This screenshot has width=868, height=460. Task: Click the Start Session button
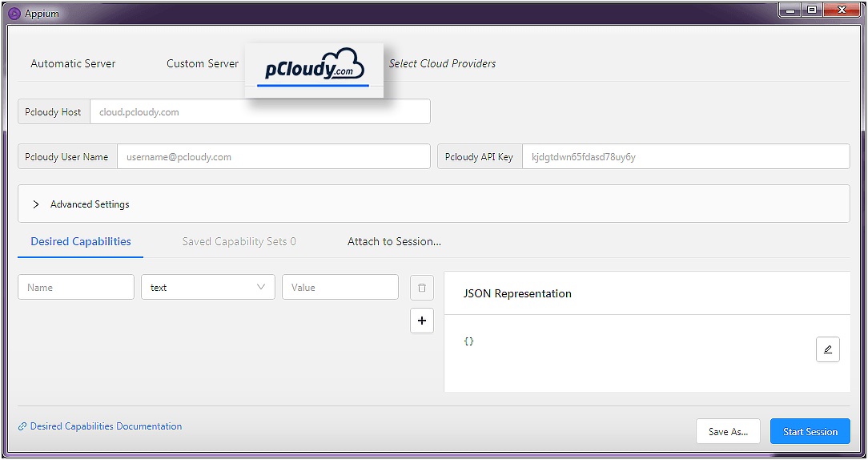[x=810, y=431]
